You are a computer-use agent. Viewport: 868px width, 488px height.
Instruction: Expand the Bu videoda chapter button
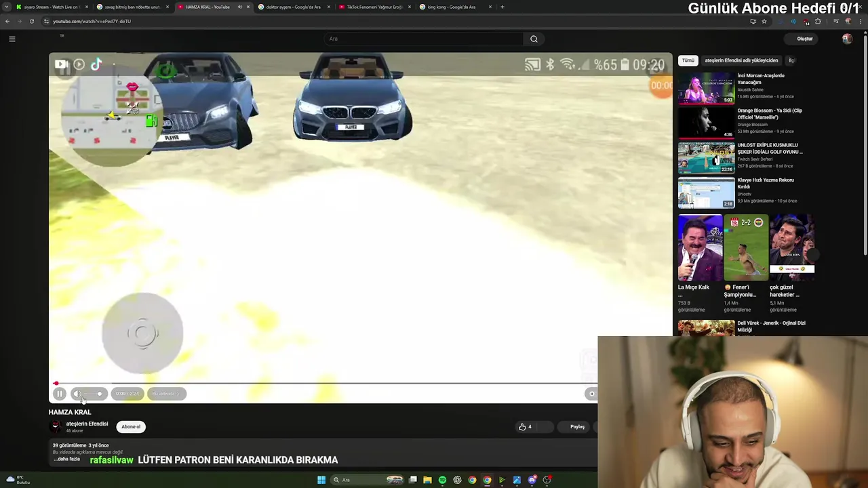166,394
